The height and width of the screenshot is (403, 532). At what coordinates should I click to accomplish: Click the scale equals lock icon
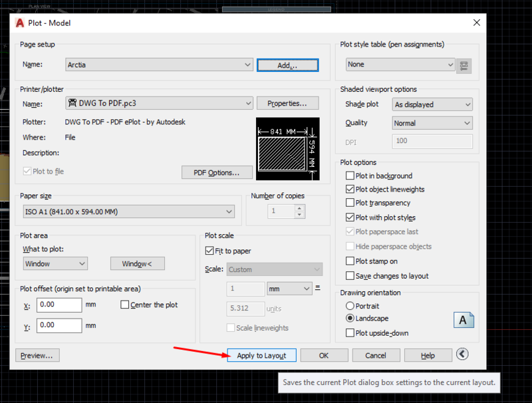pyautogui.click(x=318, y=288)
